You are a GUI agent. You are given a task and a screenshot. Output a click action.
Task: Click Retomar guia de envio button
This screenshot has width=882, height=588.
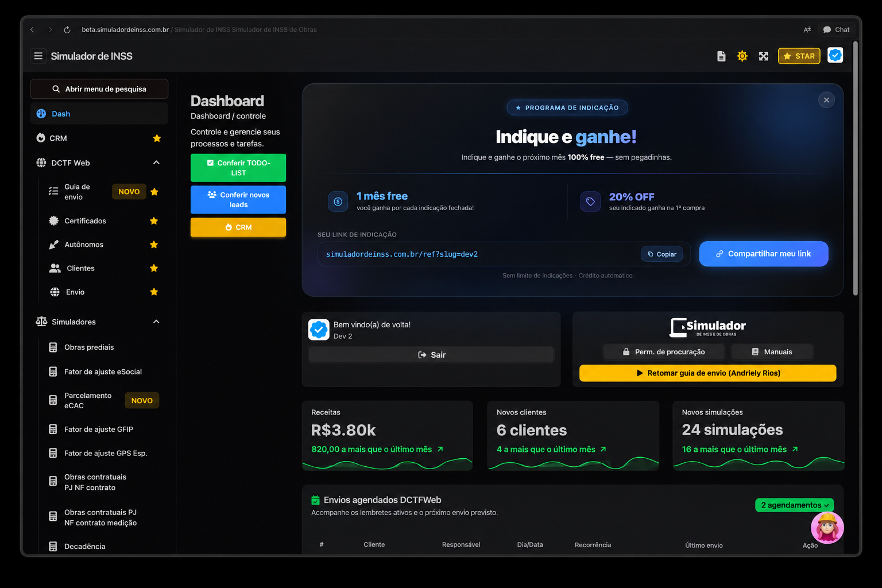coord(707,373)
